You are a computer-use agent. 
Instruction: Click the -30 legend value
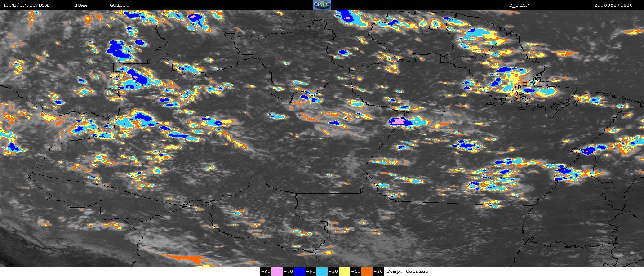point(378,272)
